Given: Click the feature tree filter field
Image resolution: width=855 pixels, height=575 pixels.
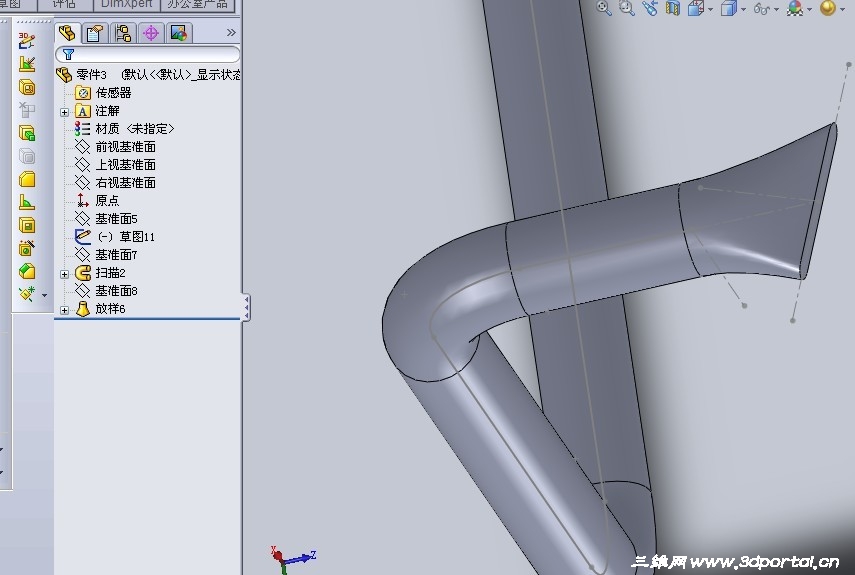Looking at the screenshot, I should pyautogui.click(x=148, y=54).
